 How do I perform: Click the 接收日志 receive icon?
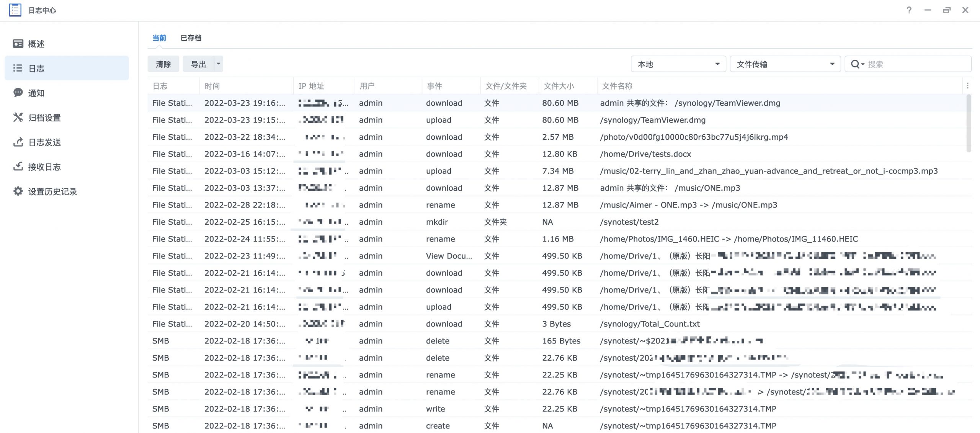(18, 167)
